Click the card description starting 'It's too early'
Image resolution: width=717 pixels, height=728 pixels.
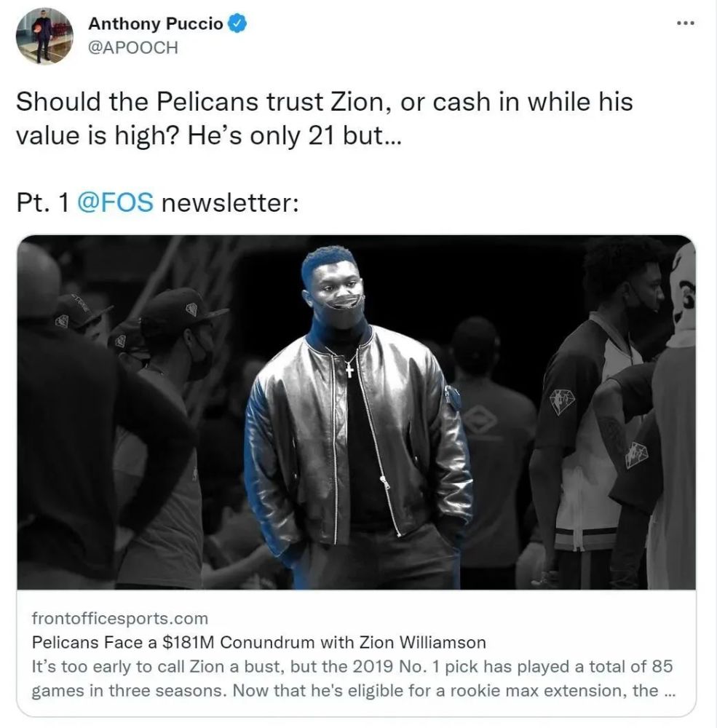[352, 678]
